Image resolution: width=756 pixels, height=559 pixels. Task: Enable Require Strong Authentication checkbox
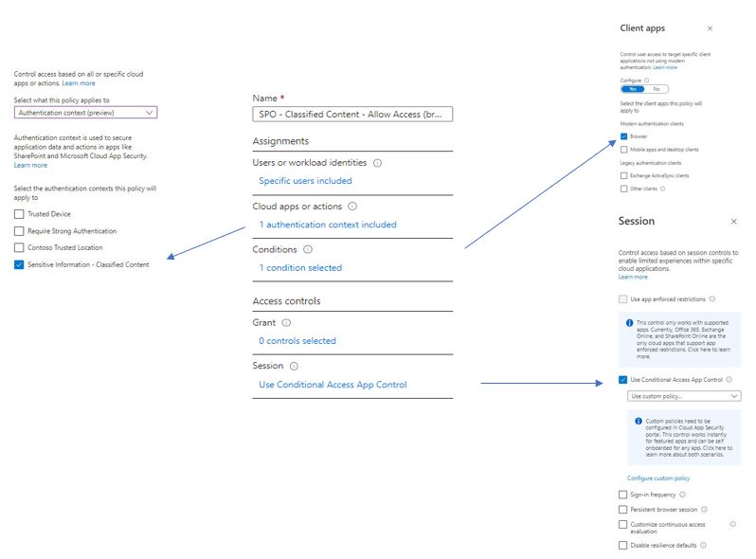[x=20, y=231]
